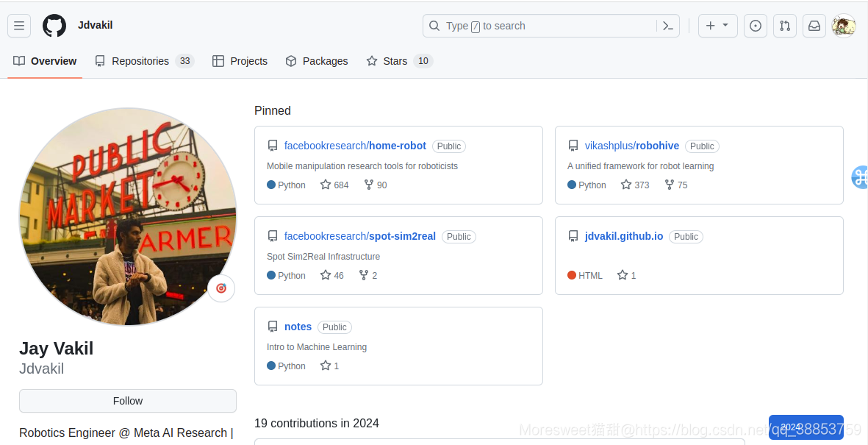This screenshot has height=445, width=868.
Task: Click 'Intro to Machine Learning' description
Action: (x=317, y=347)
